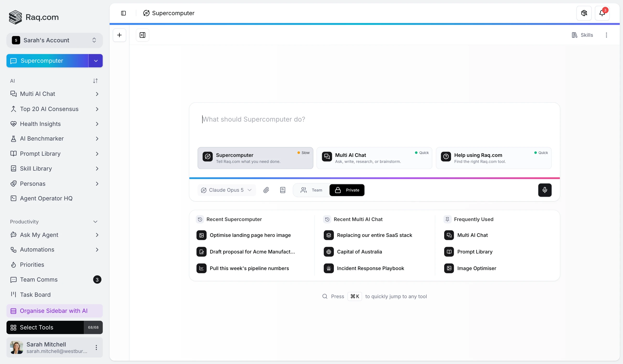Click the Raq.com logo
Viewport: 623px width, 364px height.
click(34, 17)
